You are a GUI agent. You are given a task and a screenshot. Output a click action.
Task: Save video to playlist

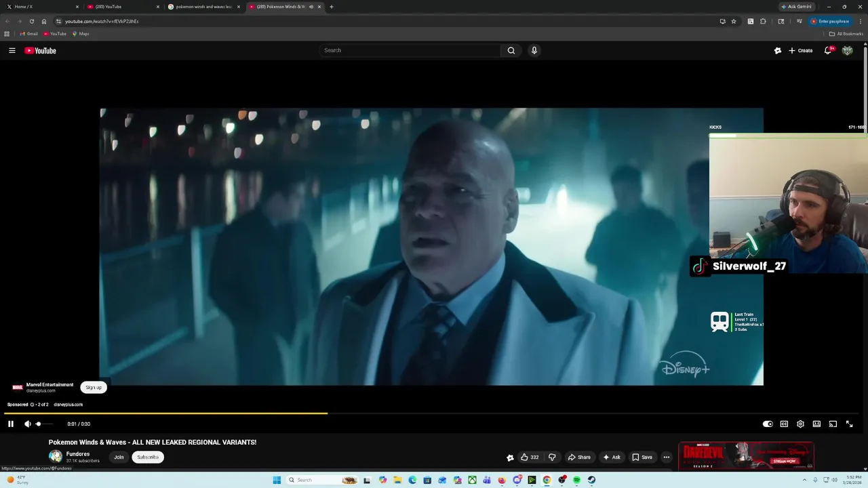tap(642, 457)
